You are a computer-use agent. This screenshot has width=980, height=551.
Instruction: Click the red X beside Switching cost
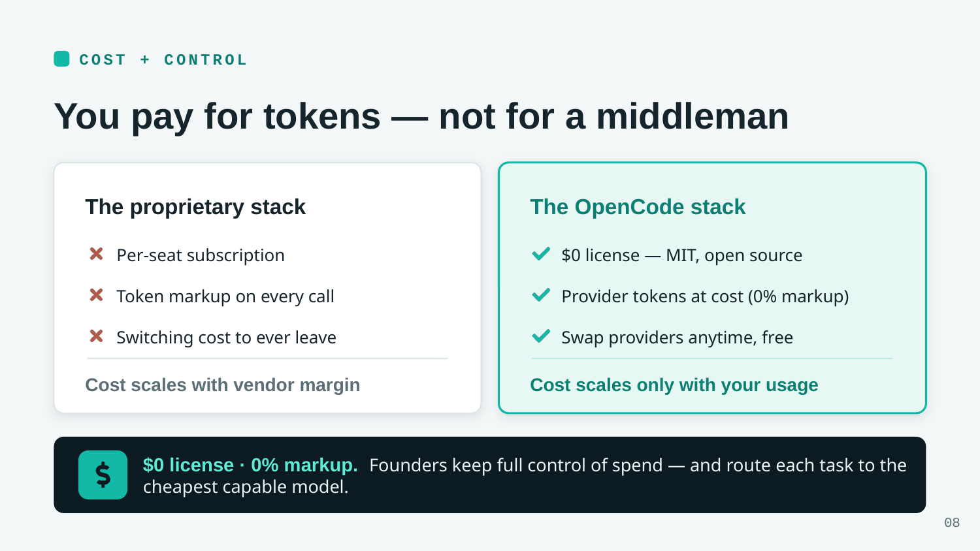point(97,336)
